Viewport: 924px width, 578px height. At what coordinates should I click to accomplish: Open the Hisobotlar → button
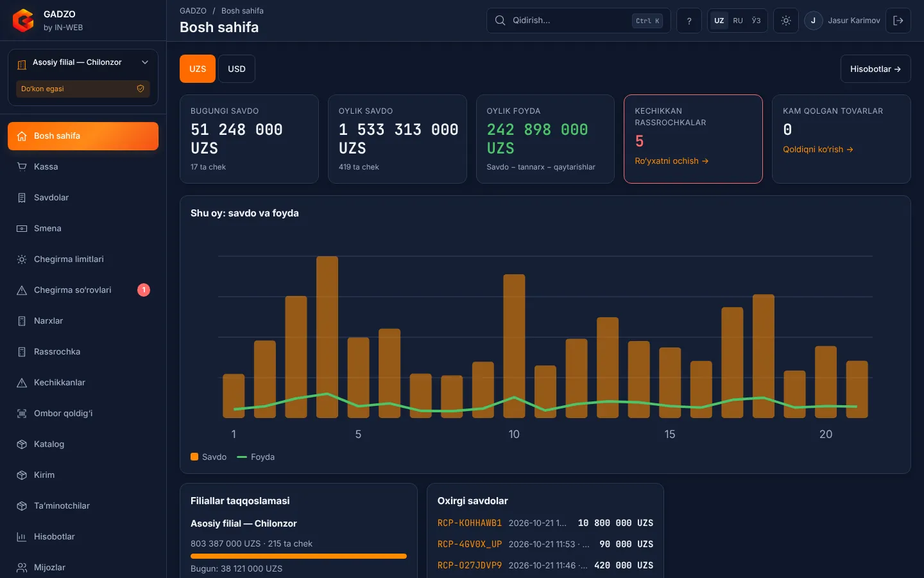(x=875, y=69)
